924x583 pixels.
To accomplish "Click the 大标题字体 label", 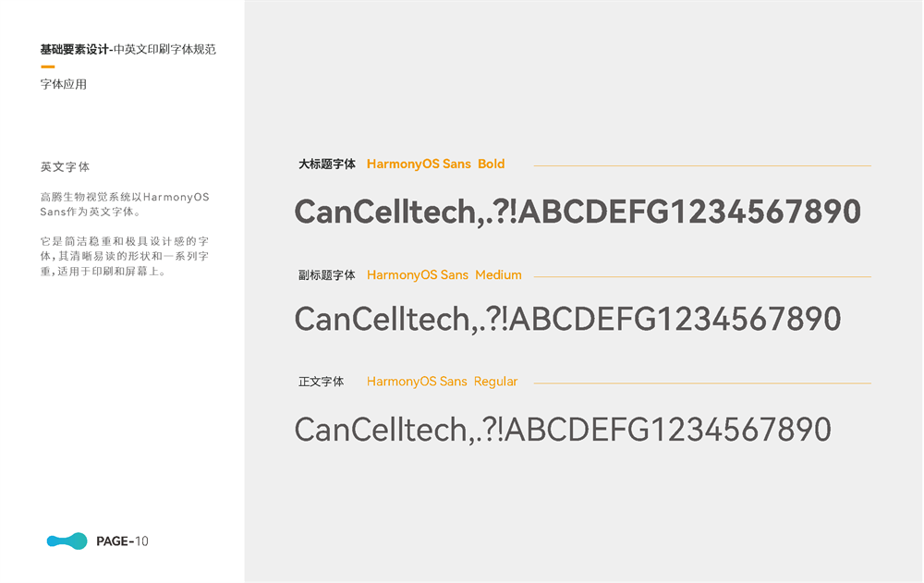I will pyautogui.click(x=326, y=164).
